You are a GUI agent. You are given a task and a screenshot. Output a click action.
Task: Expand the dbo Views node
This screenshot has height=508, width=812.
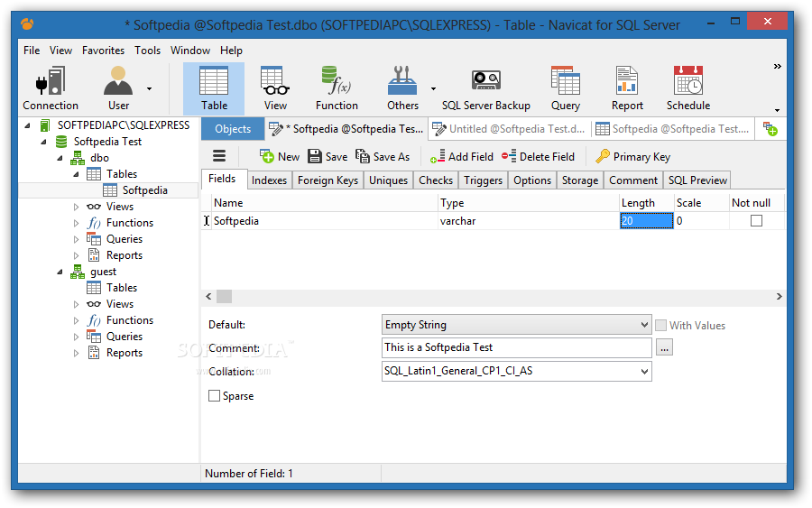(76, 207)
